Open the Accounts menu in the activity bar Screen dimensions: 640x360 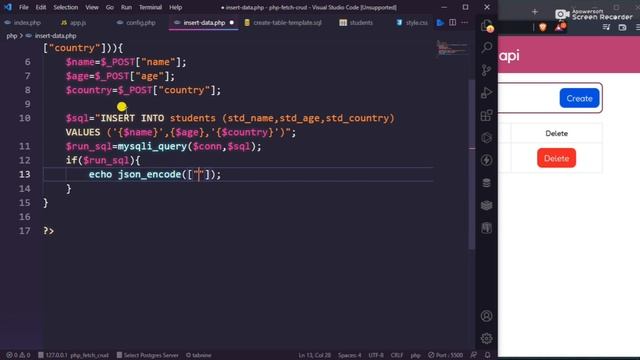487,316
